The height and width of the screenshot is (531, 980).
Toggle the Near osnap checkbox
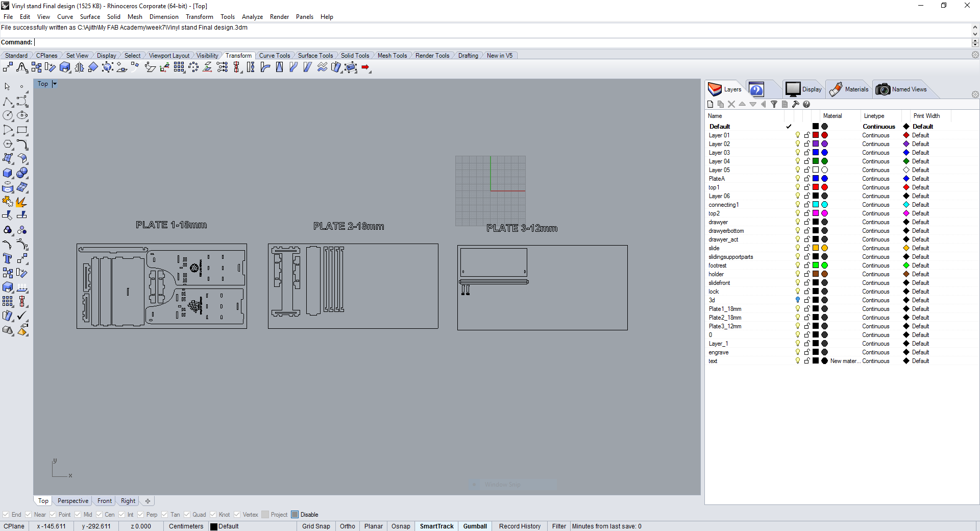coord(28,515)
